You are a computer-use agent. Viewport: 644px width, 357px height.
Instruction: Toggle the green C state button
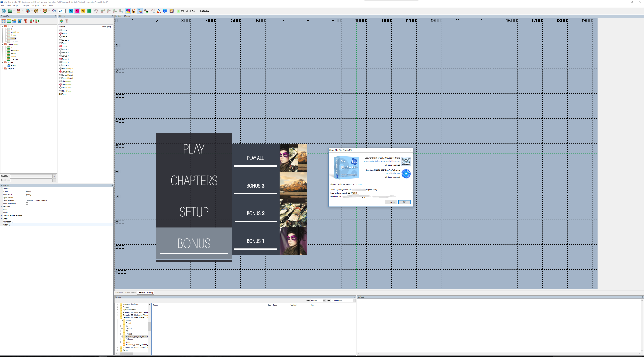pos(89,11)
